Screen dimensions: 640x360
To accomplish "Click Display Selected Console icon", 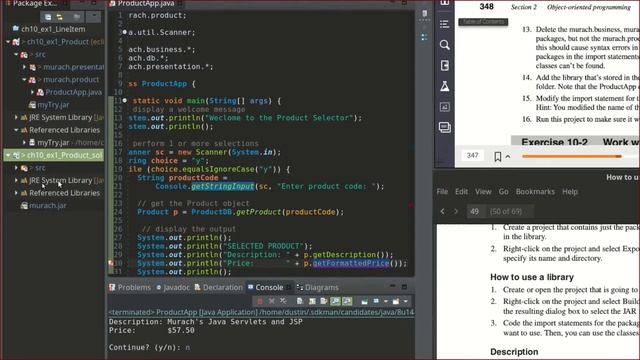I will pos(376,301).
